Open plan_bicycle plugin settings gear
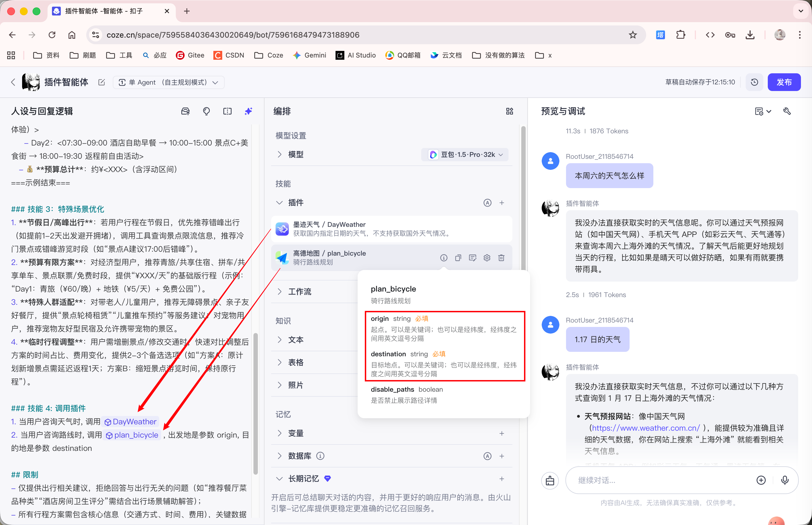The image size is (812, 525). (x=487, y=258)
